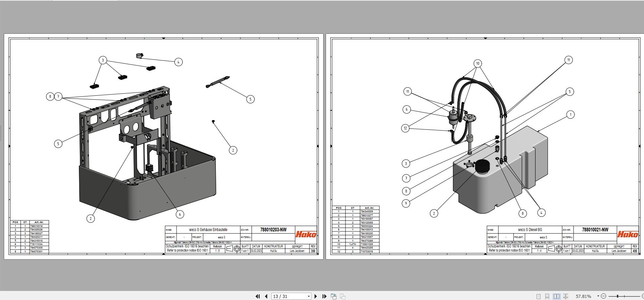Click balloon 3 on the diesel tank drawing

pyautogui.click(x=406, y=163)
